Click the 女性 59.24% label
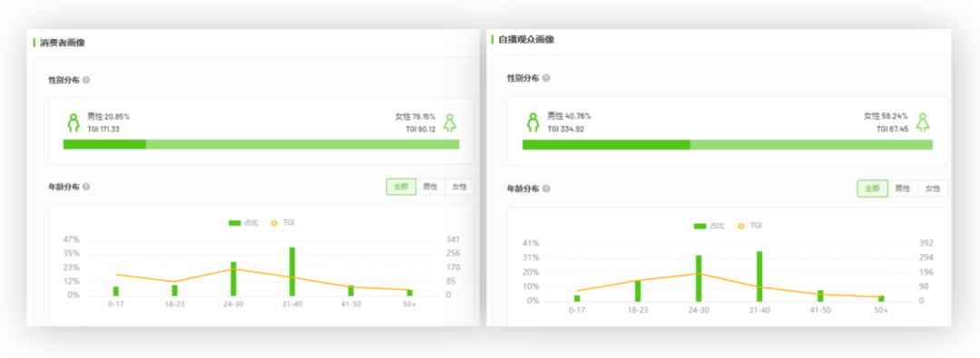 pyautogui.click(x=886, y=116)
